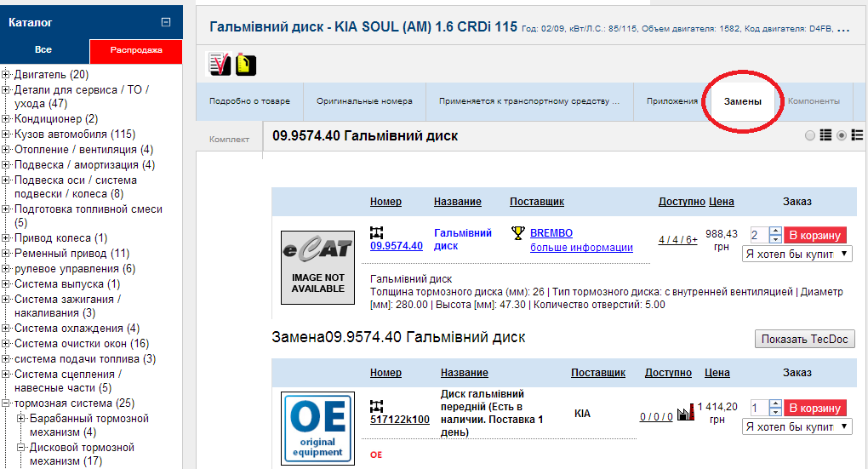Expand the Двигатель (20) category
The image size is (868, 469).
click(6, 75)
